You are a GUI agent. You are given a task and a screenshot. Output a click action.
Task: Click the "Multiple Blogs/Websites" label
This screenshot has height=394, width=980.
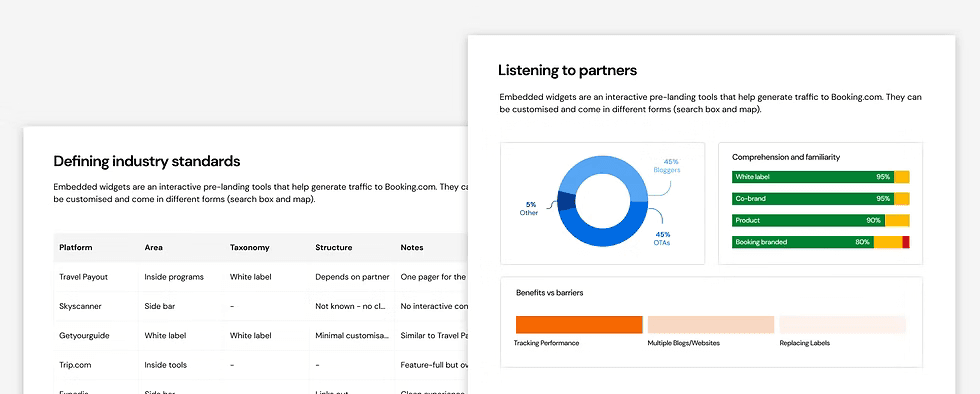pyautogui.click(x=684, y=343)
